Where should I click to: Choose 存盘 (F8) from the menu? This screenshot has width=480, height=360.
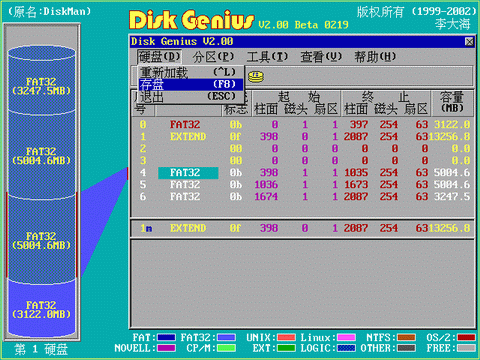pos(191,84)
